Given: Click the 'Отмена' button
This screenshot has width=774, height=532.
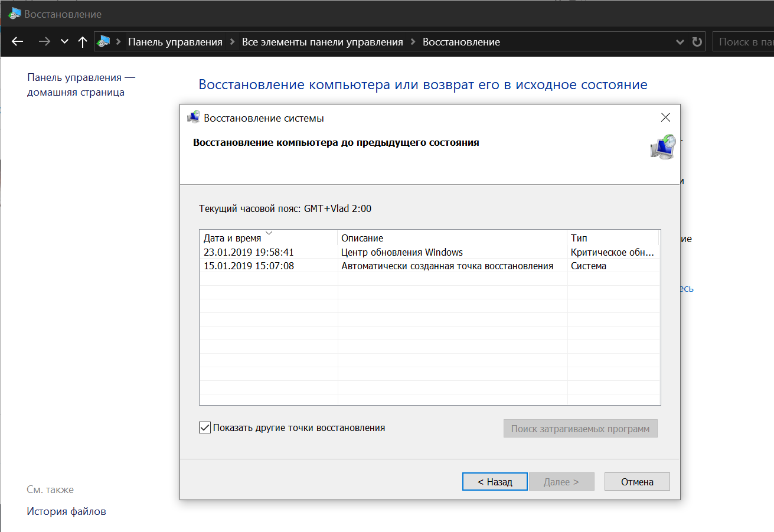Looking at the screenshot, I should tap(637, 482).
